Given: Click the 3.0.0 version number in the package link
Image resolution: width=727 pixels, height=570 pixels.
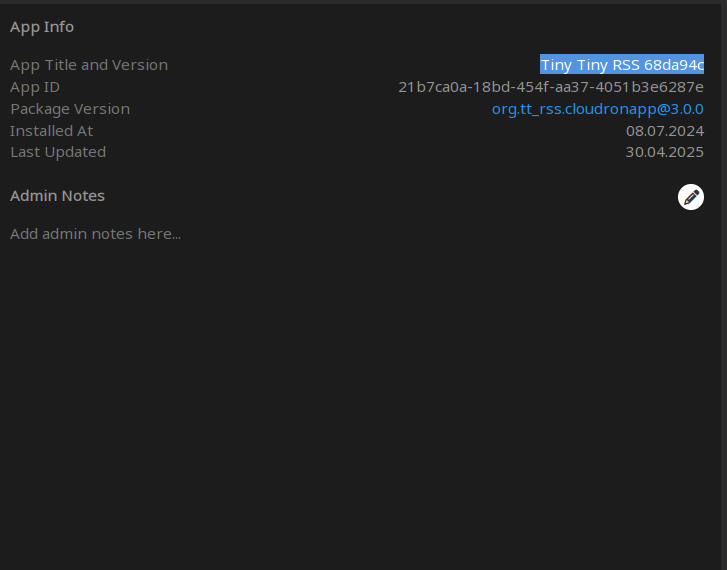Looking at the screenshot, I should pyautogui.click(x=685, y=109).
